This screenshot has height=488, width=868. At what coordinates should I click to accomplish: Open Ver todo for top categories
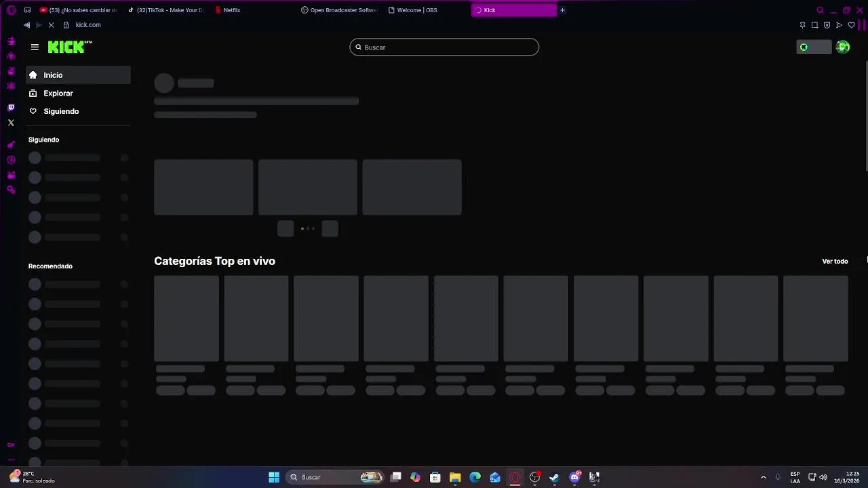835,261
